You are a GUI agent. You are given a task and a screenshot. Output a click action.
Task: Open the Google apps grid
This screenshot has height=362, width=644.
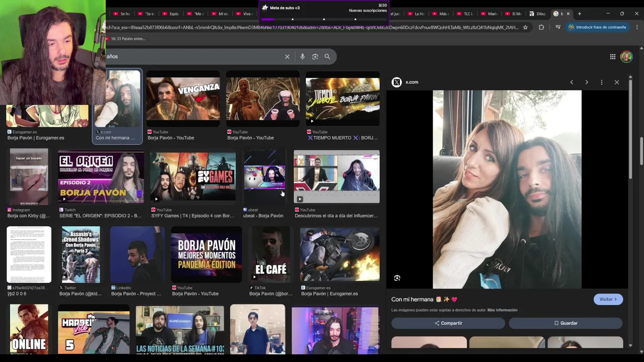click(x=612, y=57)
